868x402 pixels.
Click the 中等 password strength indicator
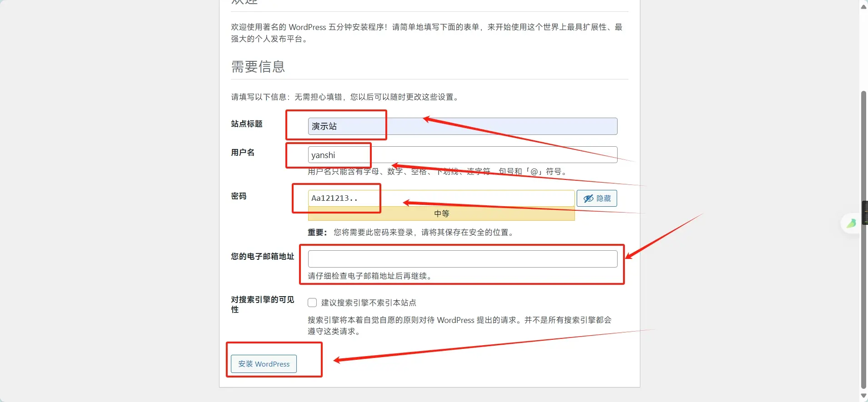[441, 213]
